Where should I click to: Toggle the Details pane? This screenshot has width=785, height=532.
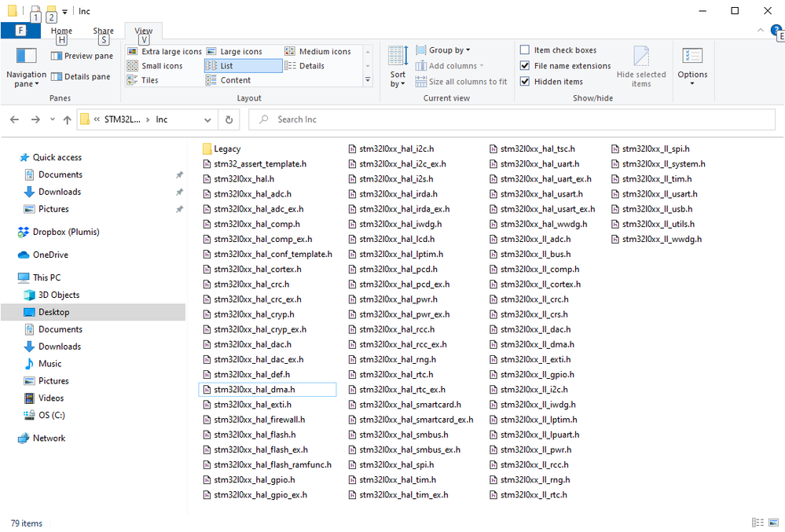pyautogui.click(x=81, y=76)
